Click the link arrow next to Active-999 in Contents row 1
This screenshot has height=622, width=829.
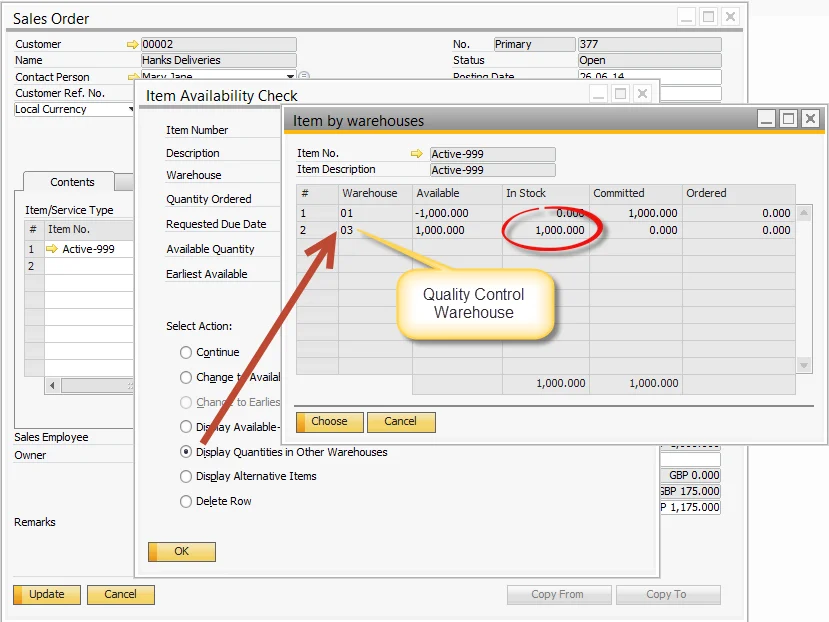point(52,249)
